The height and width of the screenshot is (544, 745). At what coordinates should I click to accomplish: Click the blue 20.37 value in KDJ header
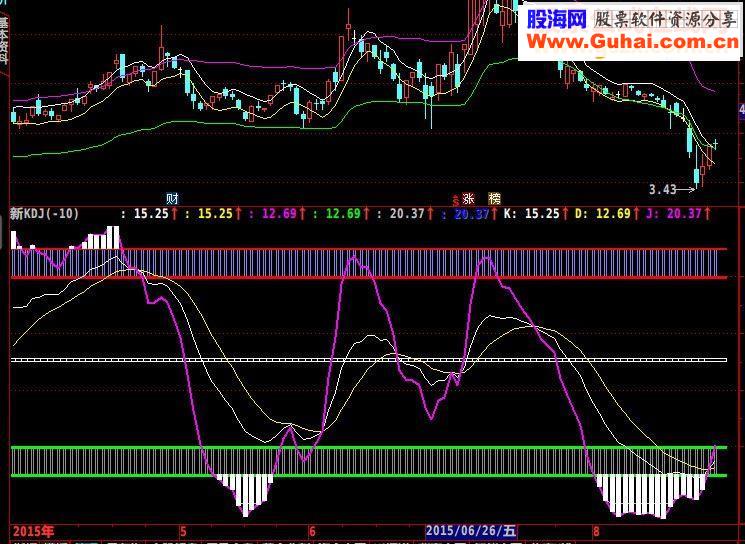[472, 214]
